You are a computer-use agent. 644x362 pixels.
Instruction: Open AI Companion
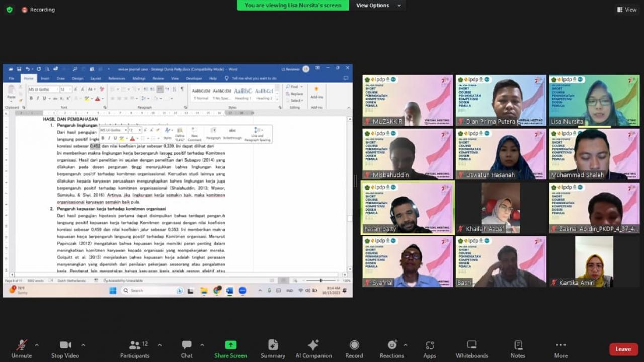[x=313, y=349]
